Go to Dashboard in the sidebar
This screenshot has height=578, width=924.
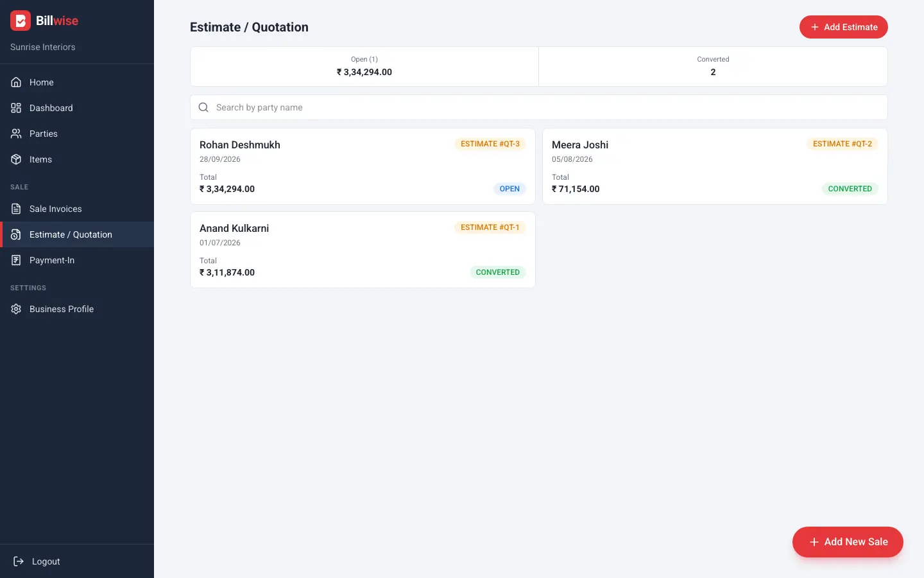point(77,108)
